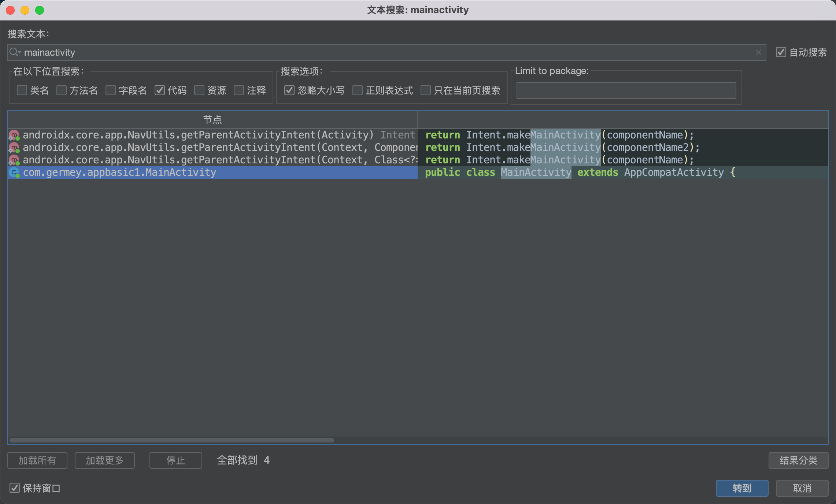Enable 正则表达式 search option
This screenshot has height=504, width=836.
pyautogui.click(x=358, y=90)
